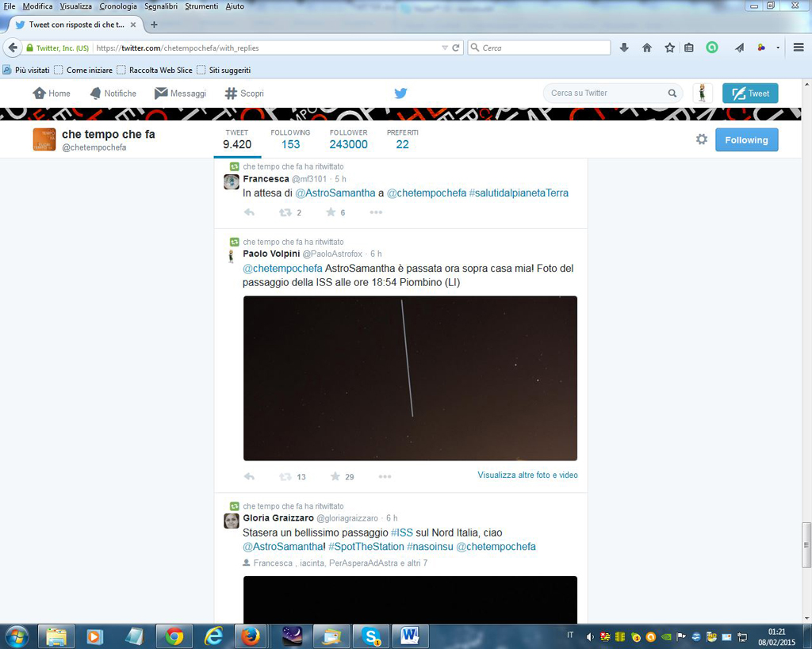This screenshot has width=812, height=649.
Task: Open Skype from the taskbar
Action: [371, 636]
